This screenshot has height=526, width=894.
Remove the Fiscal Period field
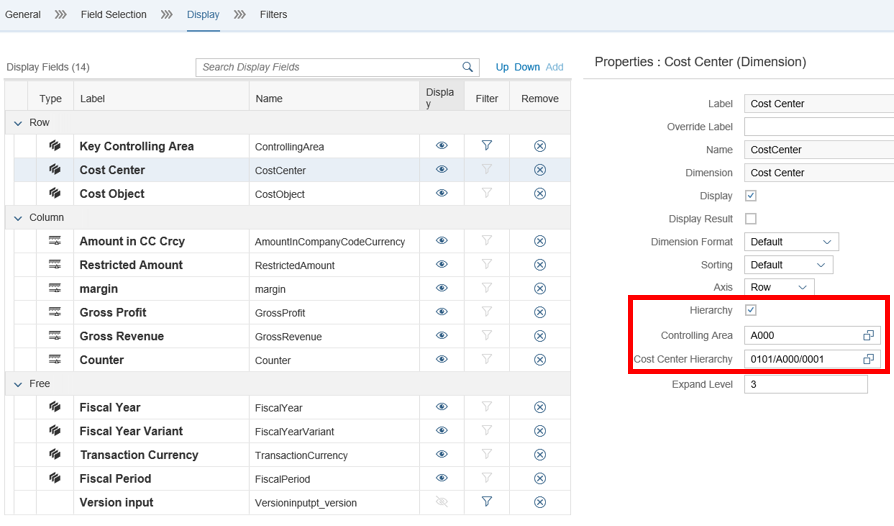pos(540,479)
